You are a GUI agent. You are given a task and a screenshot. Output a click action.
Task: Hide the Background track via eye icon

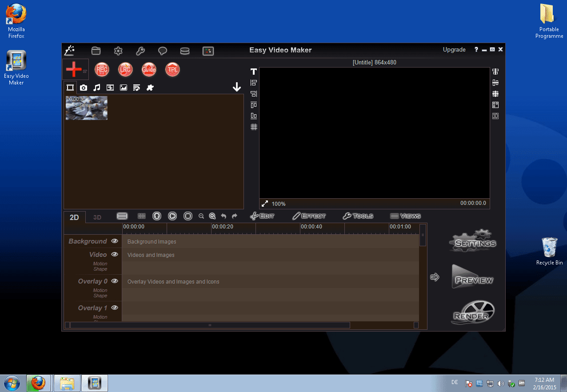[x=115, y=241]
